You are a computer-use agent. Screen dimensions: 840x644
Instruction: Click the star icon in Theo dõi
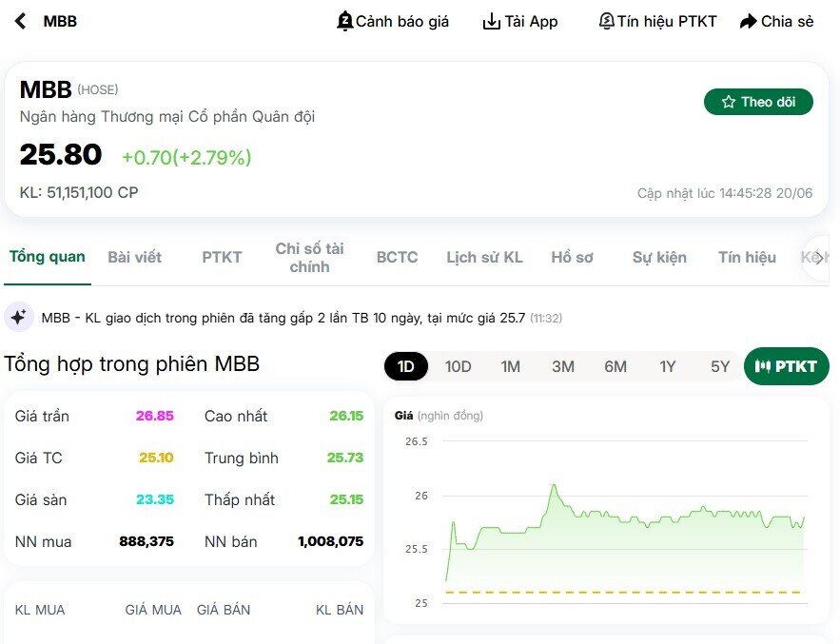[x=728, y=102]
